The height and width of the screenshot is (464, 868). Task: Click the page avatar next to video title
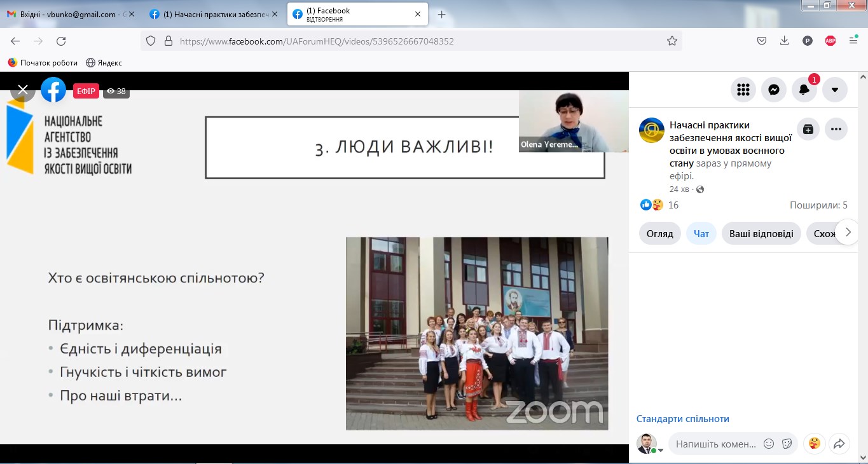coord(652,130)
